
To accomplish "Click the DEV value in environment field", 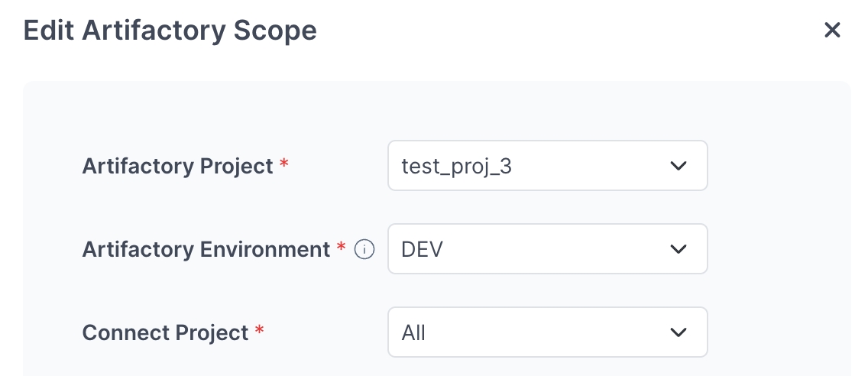I will [422, 249].
